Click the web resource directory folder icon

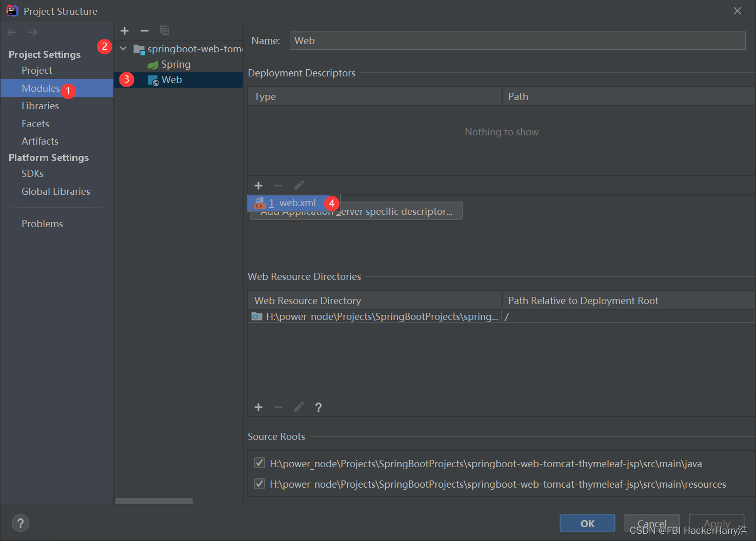257,316
